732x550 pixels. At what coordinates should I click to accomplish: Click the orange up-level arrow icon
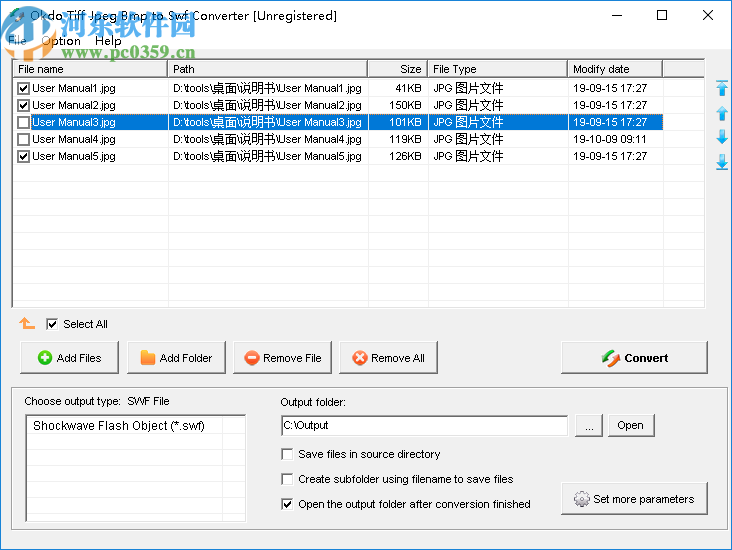[x=27, y=323]
